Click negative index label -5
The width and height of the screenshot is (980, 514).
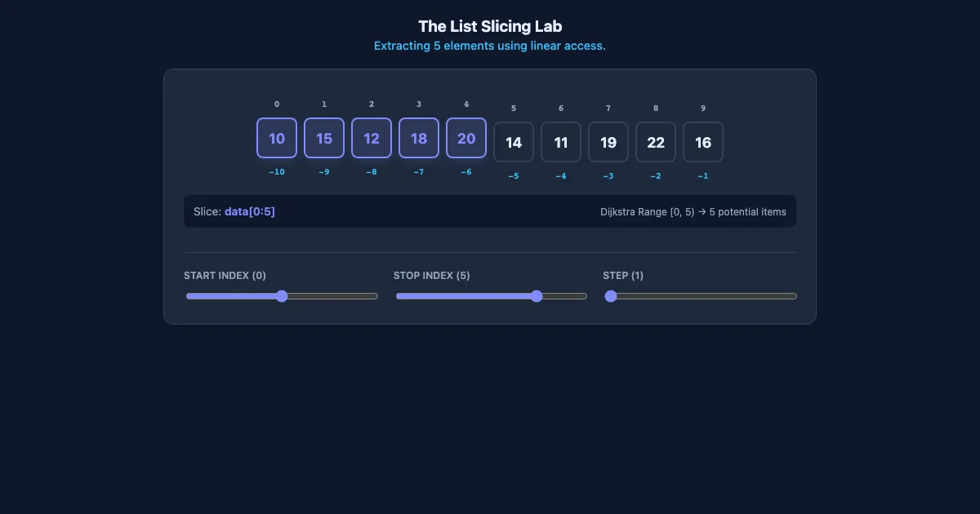pos(514,176)
